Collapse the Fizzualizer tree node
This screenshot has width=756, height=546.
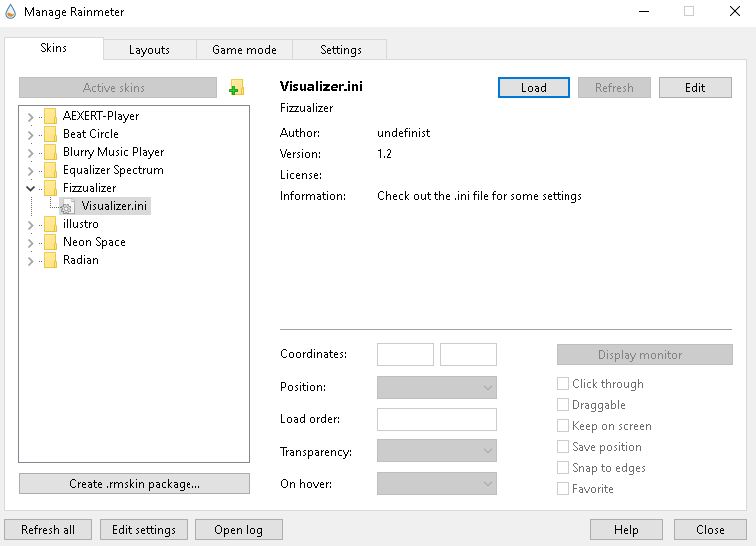click(x=30, y=188)
